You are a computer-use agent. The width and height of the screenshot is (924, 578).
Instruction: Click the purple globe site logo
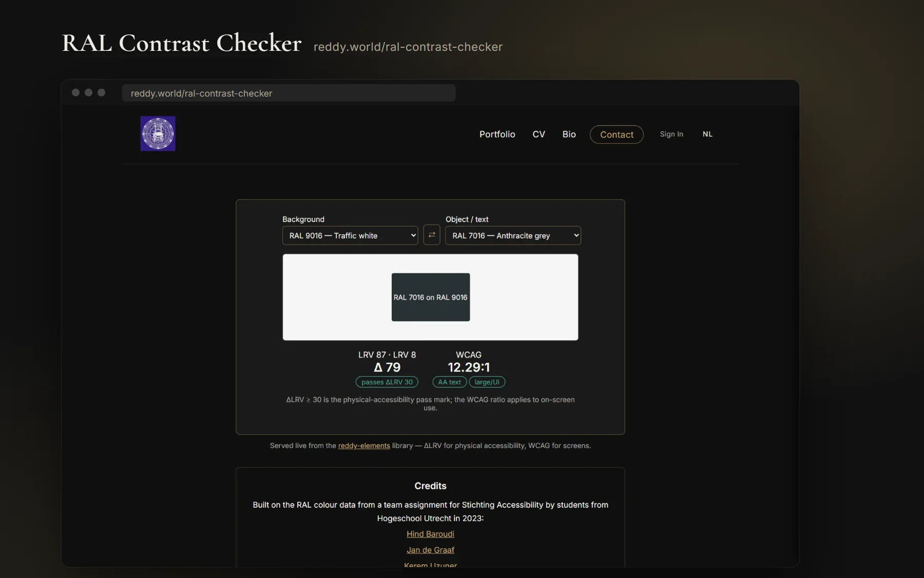158,134
